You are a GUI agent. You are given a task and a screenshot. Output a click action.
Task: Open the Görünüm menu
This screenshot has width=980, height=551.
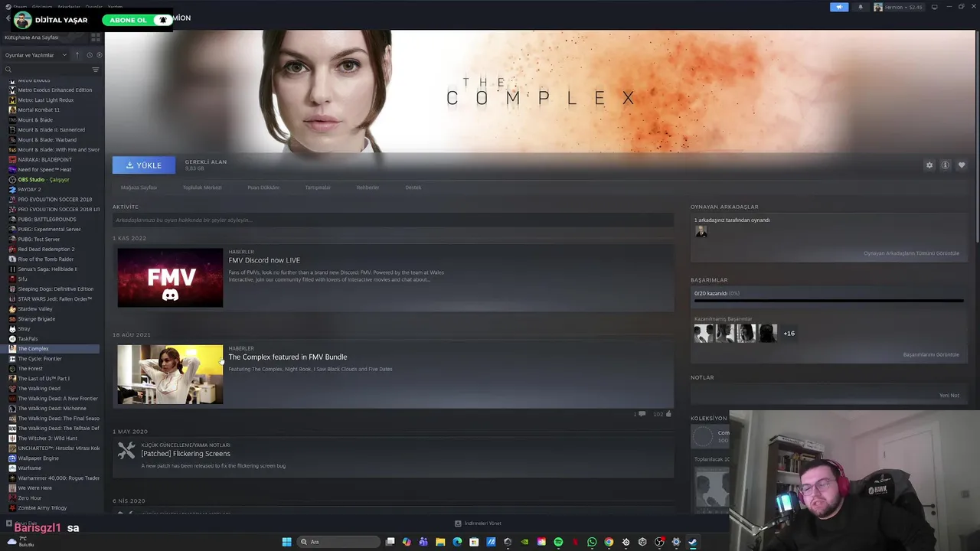click(41, 7)
